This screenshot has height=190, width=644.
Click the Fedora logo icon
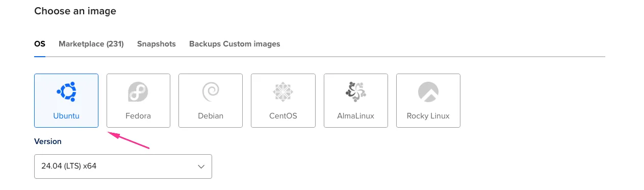click(138, 92)
